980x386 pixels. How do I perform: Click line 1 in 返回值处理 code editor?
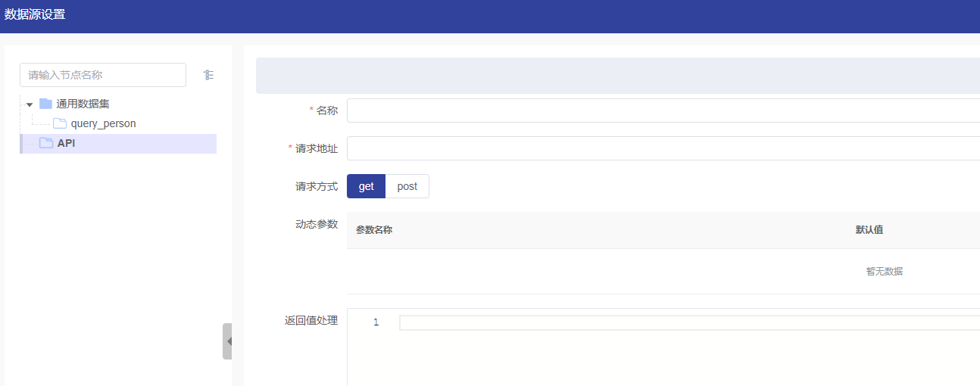pyautogui.click(x=682, y=323)
